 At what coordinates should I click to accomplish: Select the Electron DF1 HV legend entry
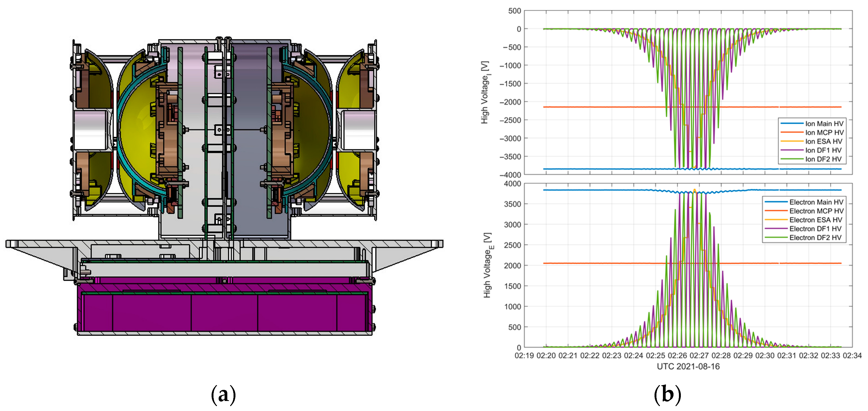(815, 229)
